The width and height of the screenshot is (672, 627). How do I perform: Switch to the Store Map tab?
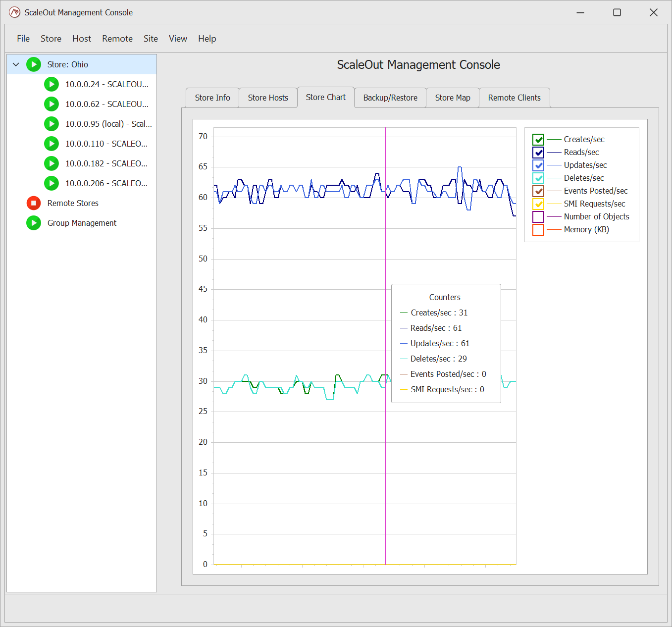453,98
